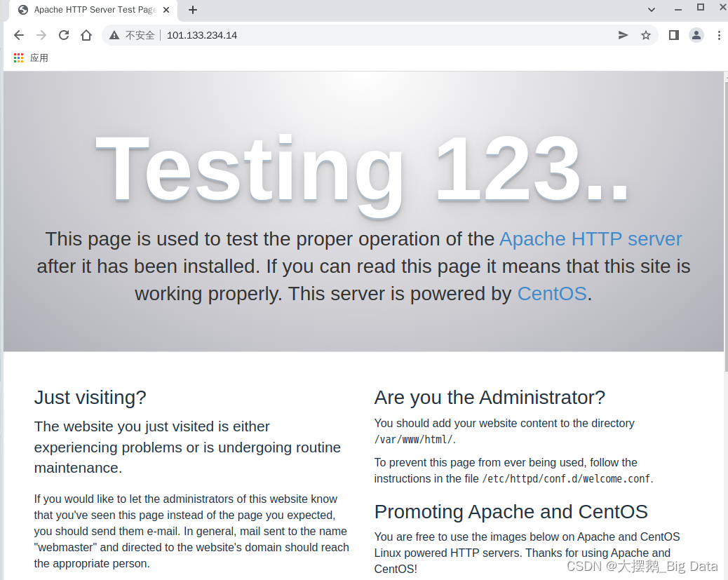The width and height of the screenshot is (728, 580).
Task: Open the Chrome three-dot menu
Action: (719, 35)
